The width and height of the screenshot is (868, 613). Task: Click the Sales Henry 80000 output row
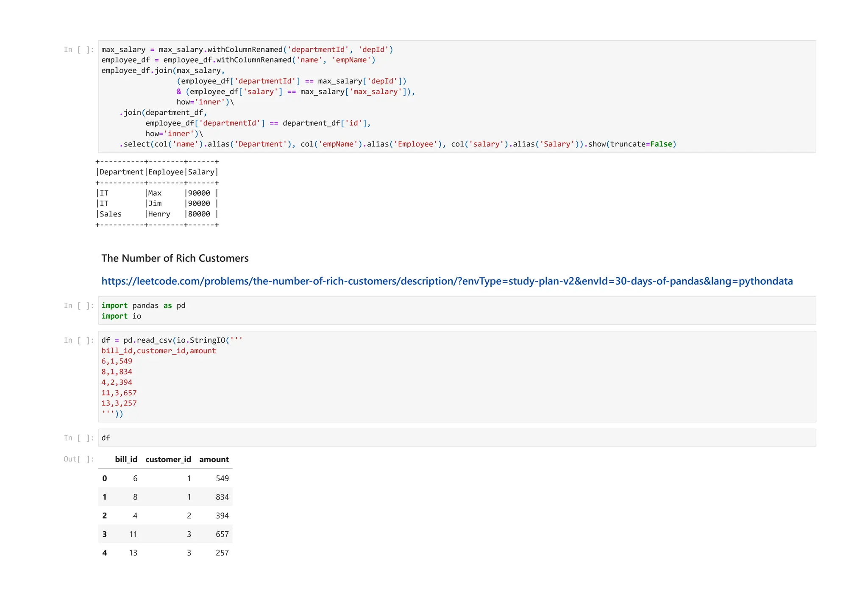[157, 214]
